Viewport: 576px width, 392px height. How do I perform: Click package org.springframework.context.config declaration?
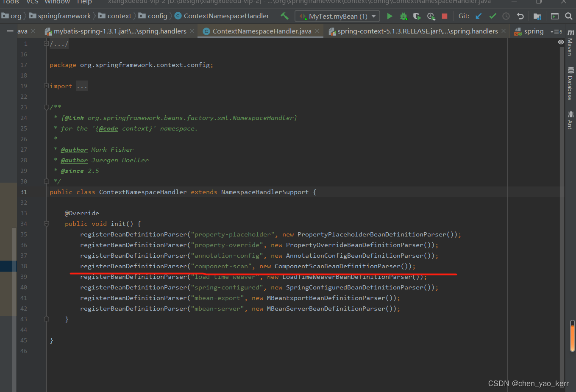[131, 65]
